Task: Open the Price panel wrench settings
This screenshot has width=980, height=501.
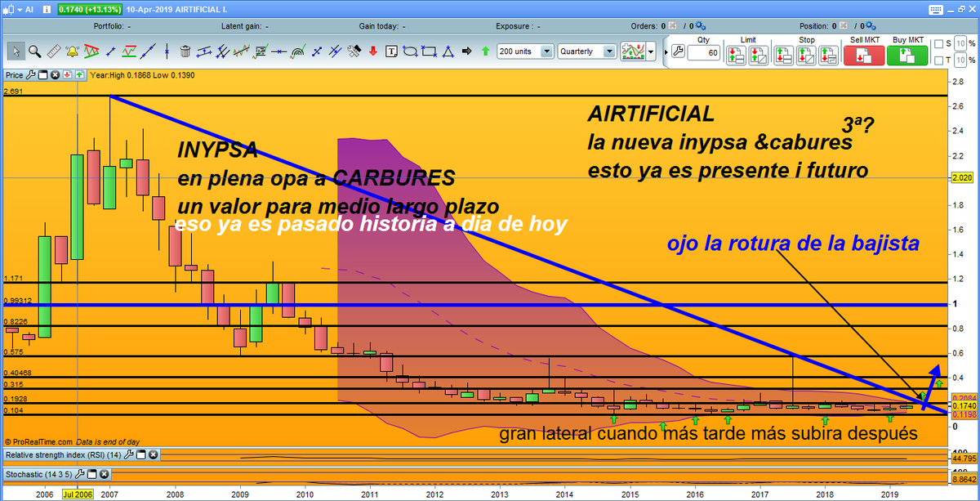Action: click(31, 75)
